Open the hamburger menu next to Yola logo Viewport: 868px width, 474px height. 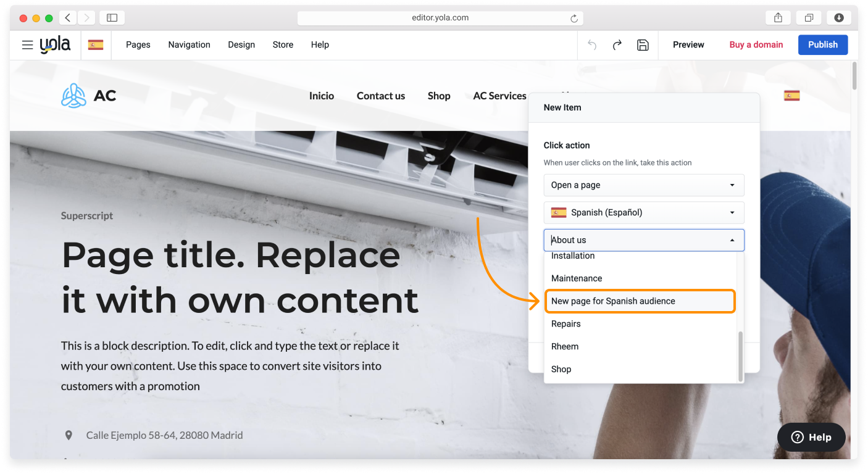[x=27, y=45]
